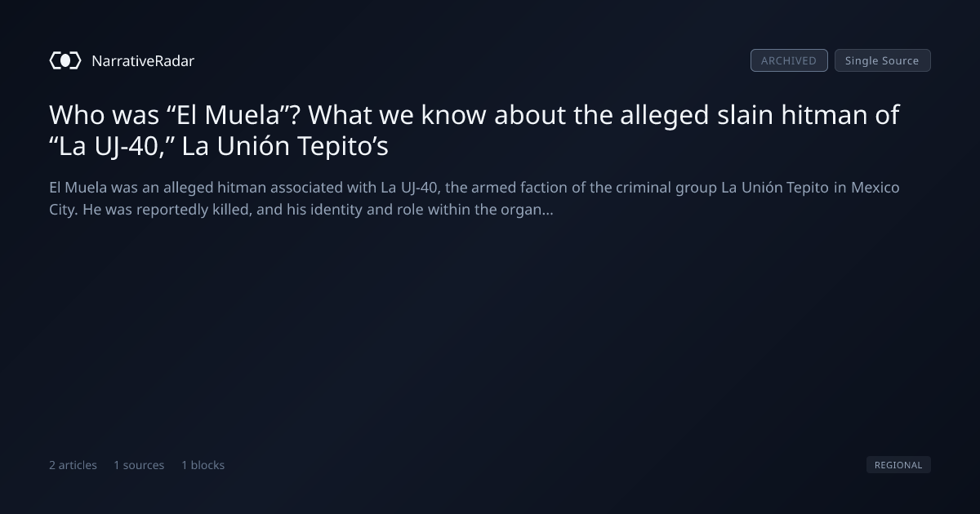Select the ARCHIVED status badge
Screen dimensions: 980x514
pos(789,60)
